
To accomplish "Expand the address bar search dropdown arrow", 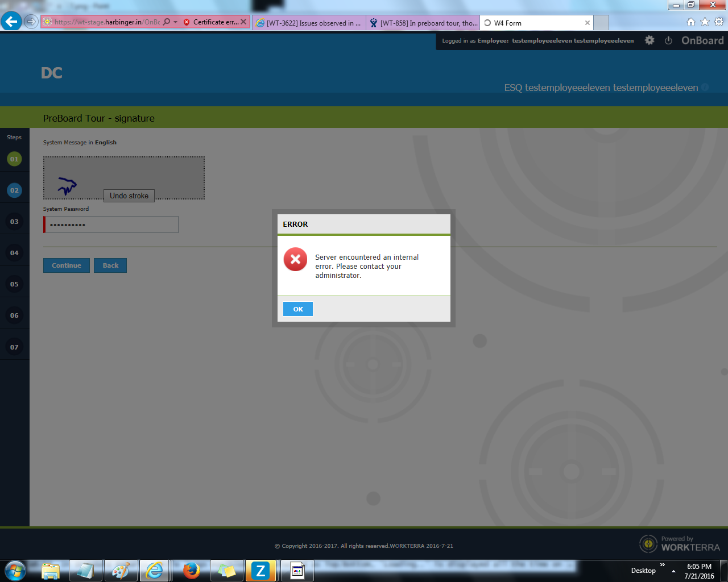I will coord(175,22).
